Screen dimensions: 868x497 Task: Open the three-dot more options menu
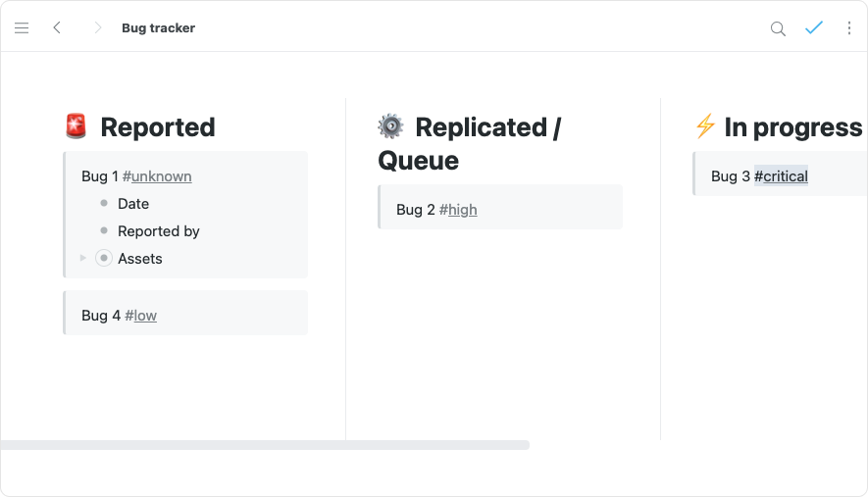[x=849, y=28]
